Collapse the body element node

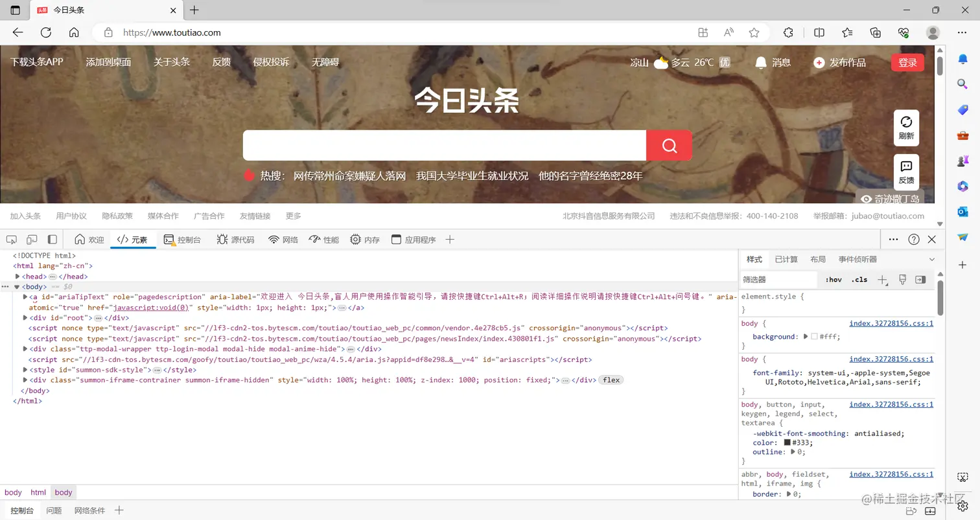(x=17, y=286)
